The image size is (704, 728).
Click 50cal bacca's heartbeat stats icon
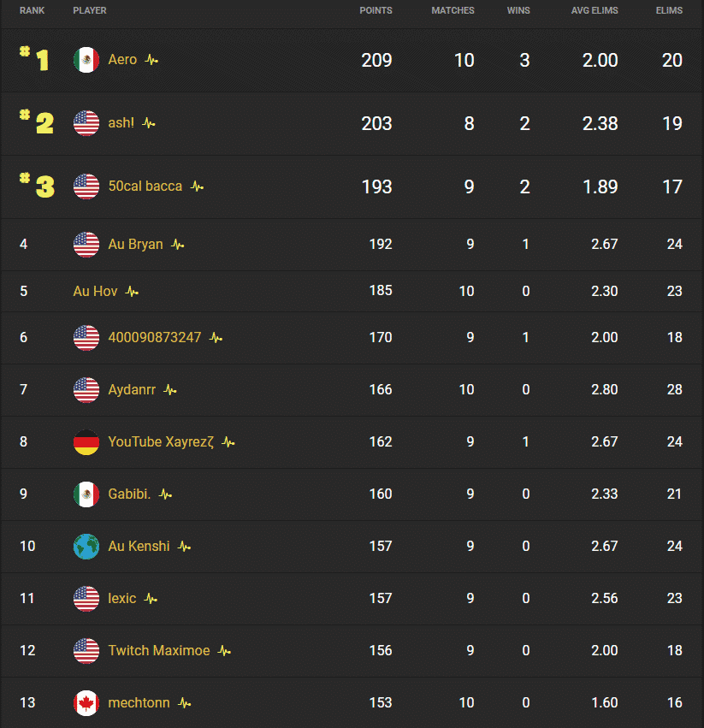[196, 186]
